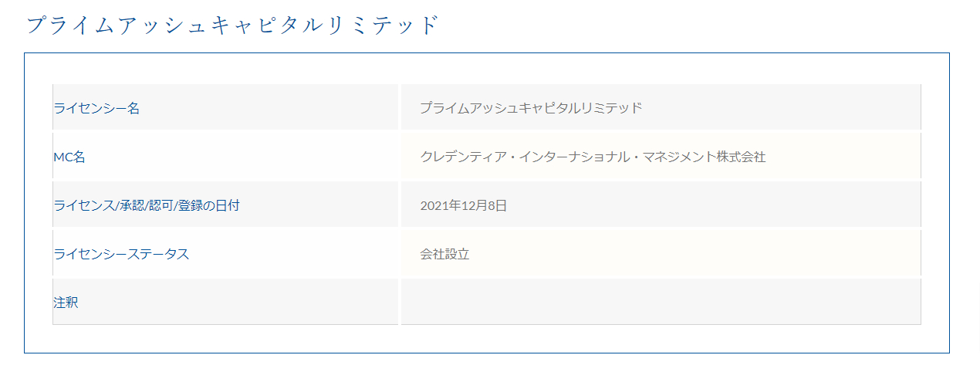Click the MC名 row label
This screenshot has height=372, width=980.
pyautogui.click(x=69, y=157)
